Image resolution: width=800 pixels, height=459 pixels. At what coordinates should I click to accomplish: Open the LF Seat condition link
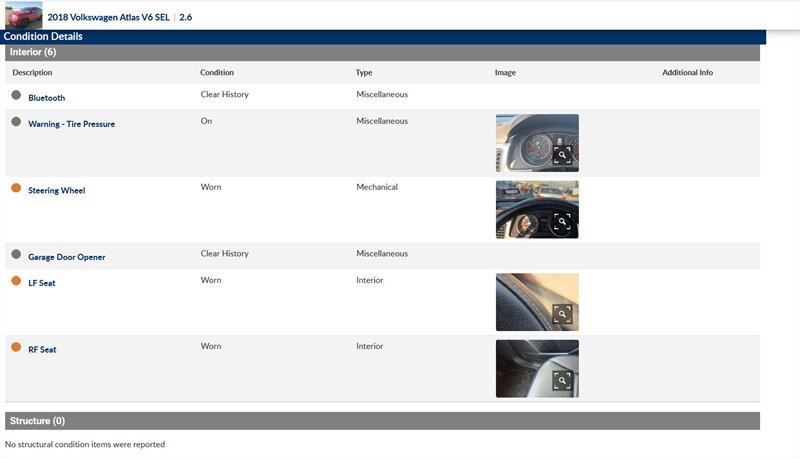click(x=42, y=283)
